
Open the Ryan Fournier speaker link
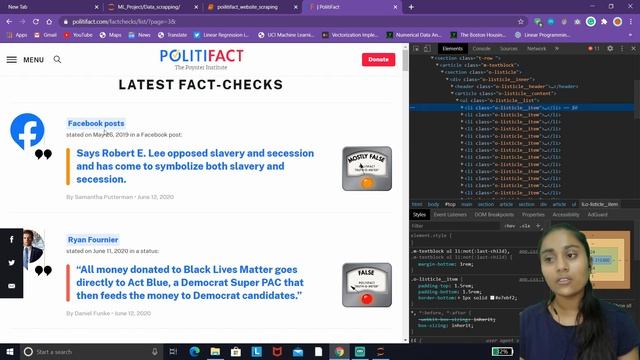click(93, 240)
